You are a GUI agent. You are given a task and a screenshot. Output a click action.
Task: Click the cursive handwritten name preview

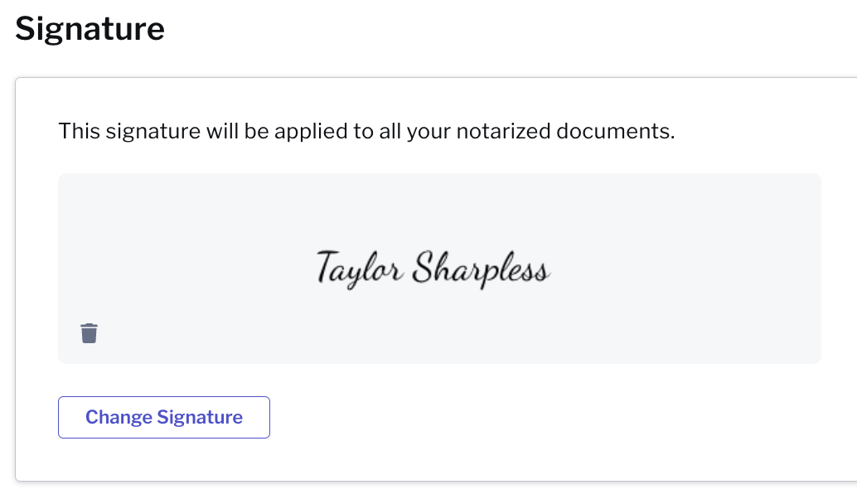pyautogui.click(x=433, y=269)
